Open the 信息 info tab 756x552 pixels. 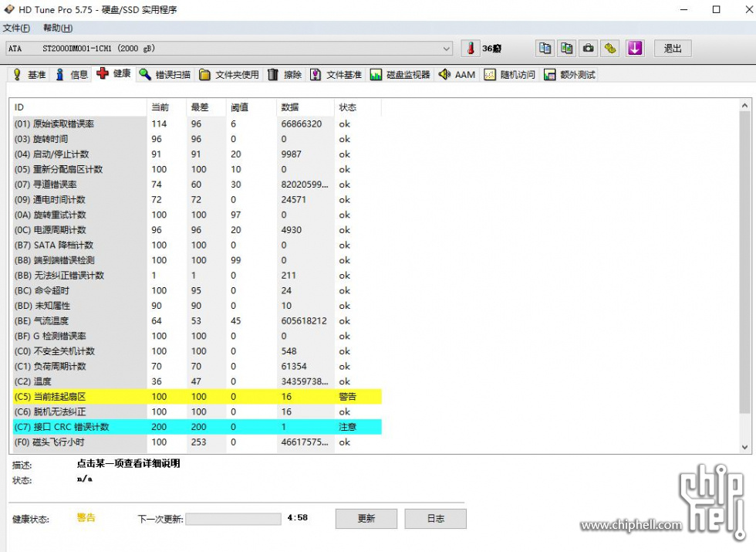tap(73, 74)
